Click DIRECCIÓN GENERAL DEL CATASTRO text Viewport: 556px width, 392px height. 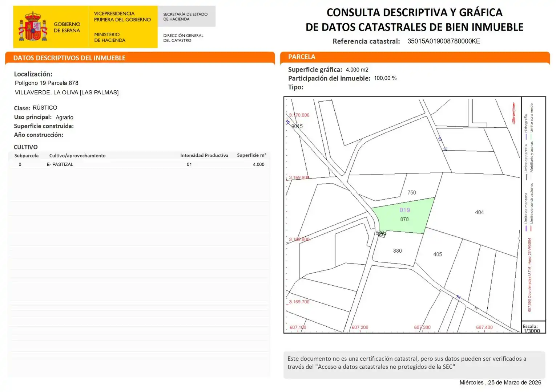[x=183, y=38]
